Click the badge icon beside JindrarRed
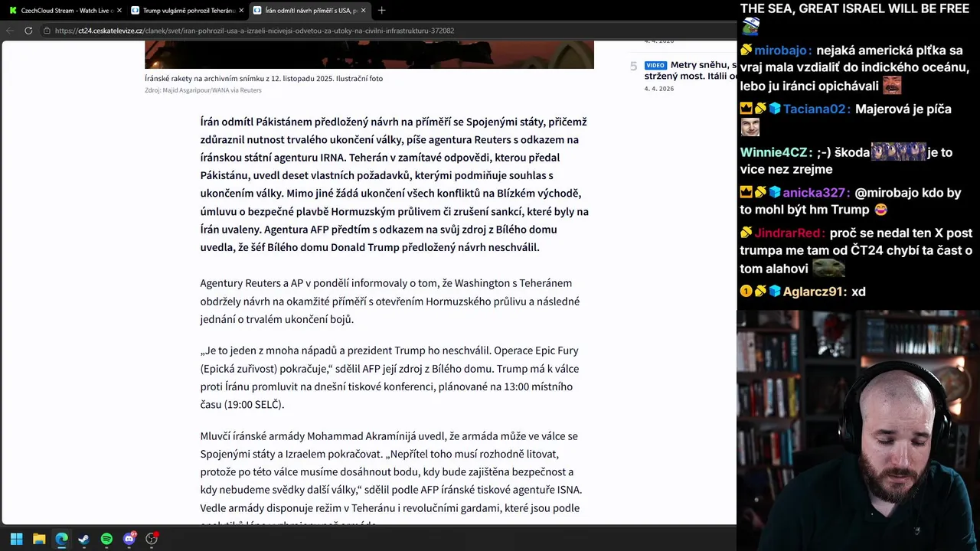 (746, 233)
